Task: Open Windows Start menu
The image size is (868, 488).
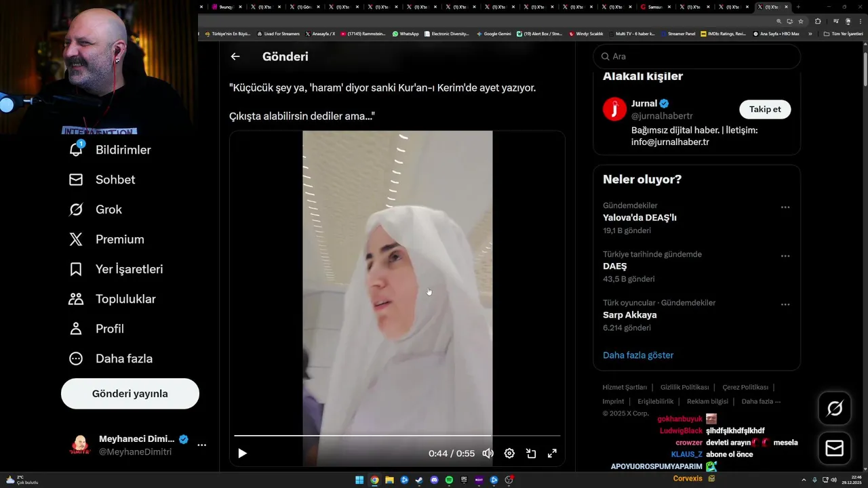Action: point(359,481)
